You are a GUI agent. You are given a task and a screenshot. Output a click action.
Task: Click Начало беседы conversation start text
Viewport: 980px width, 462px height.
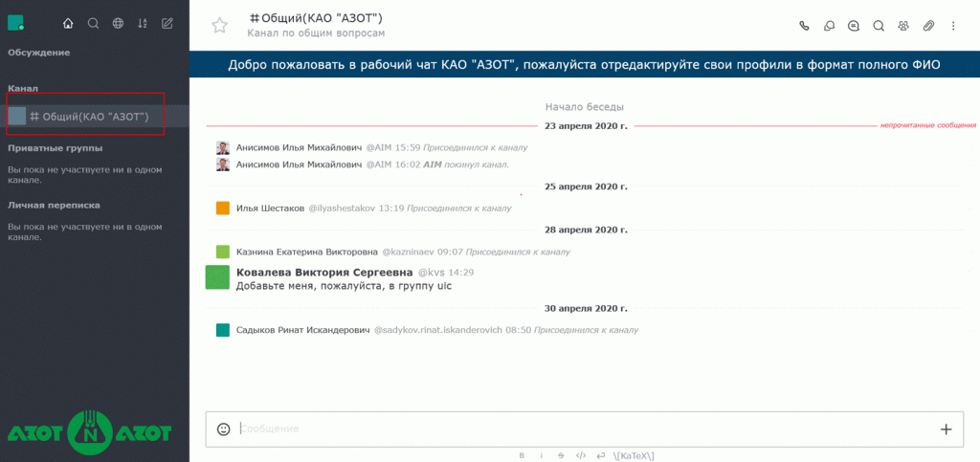[585, 107]
